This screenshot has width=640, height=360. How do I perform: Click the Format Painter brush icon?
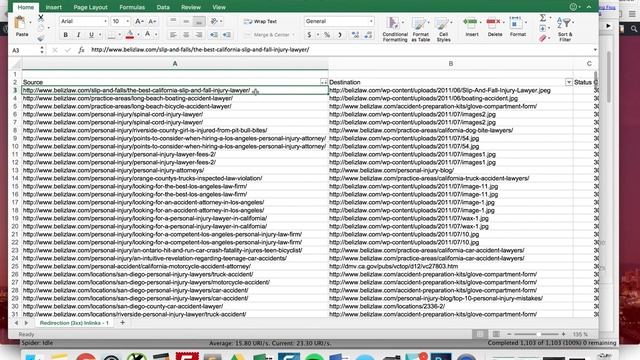[x=40, y=38]
